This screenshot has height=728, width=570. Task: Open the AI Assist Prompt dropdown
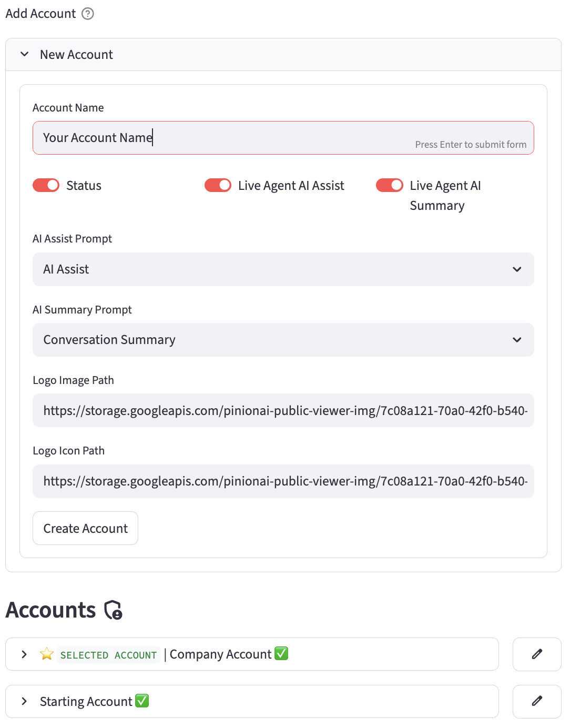click(283, 269)
